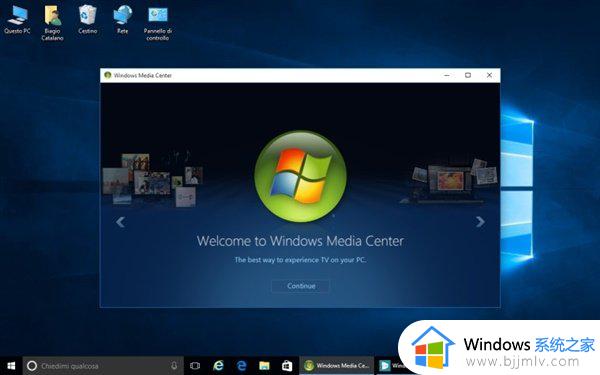Screen dimensions: 600x375
Task: Click the "best way to experience TV" subtitle
Action: [300, 260]
